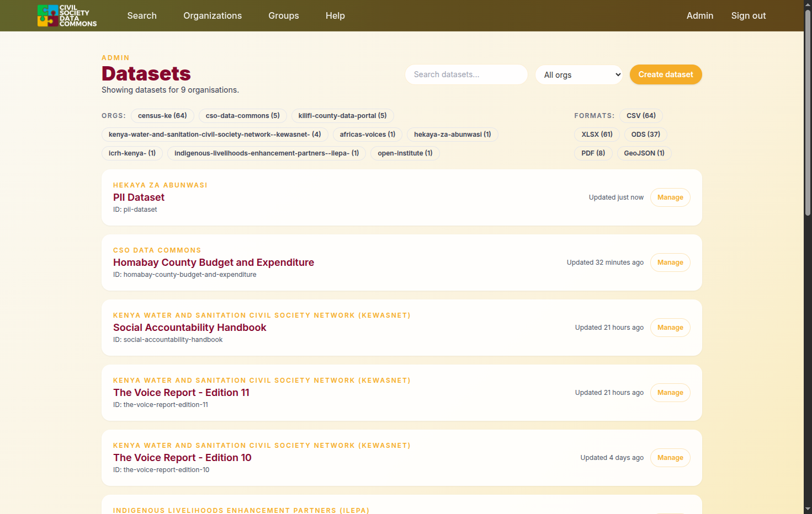The width and height of the screenshot is (812, 514).
Task: Open the Help menu item
Action: (335, 15)
